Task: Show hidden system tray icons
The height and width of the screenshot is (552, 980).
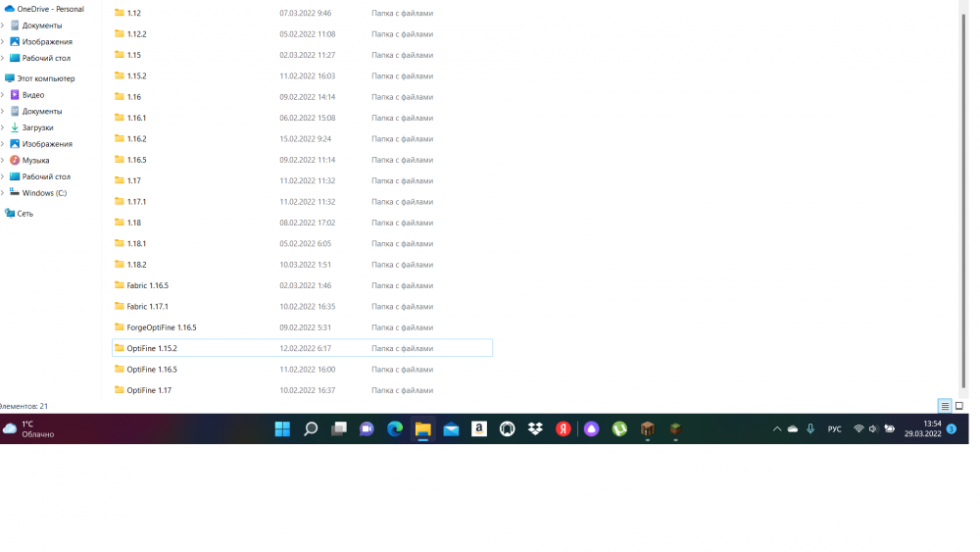Action: (777, 428)
